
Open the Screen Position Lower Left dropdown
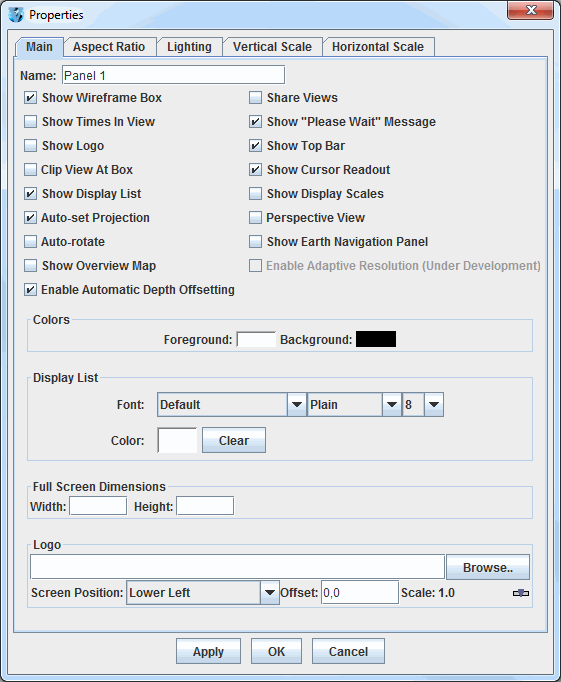(203, 592)
